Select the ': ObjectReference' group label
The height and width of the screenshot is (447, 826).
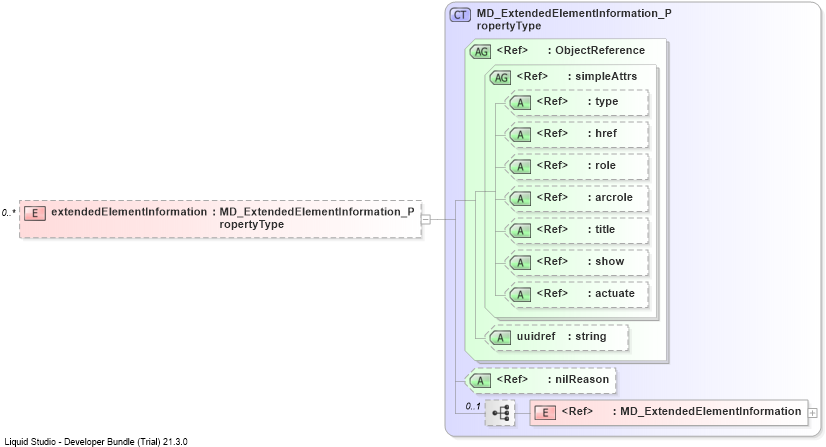(596, 50)
